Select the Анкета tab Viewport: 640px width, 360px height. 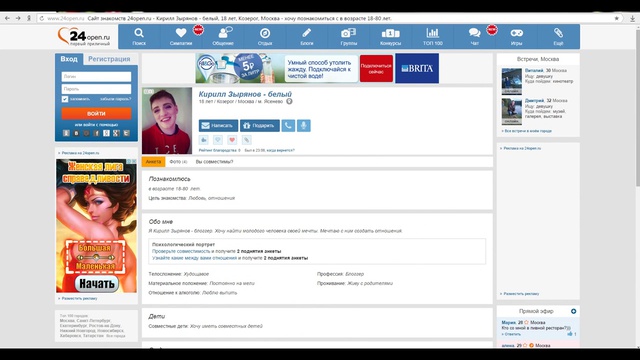pyautogui.click(x=153, y=162)
